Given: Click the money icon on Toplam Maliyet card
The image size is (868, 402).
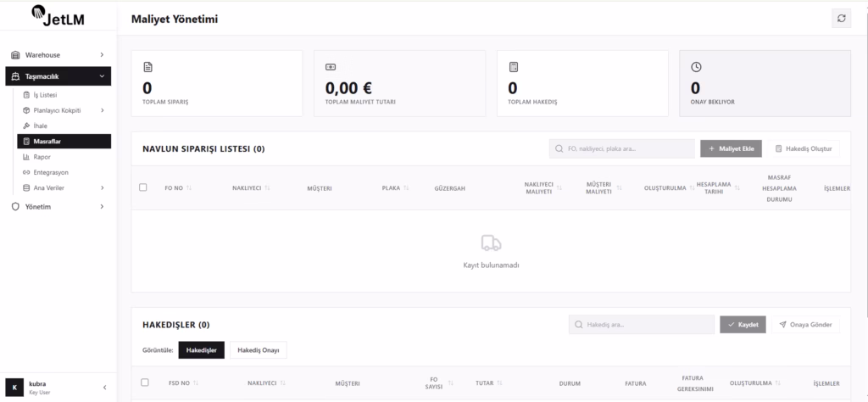Looking at the screenshot, I should click(x=331, y=67).
